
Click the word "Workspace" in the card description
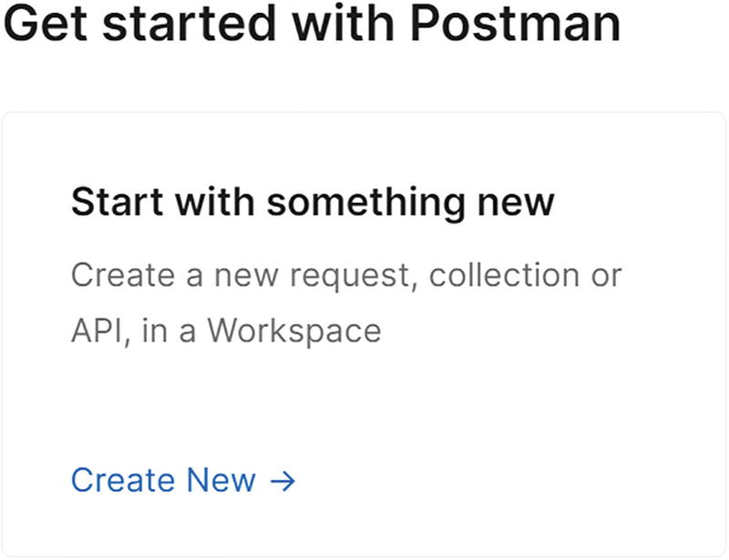click(x=293, y=331)
